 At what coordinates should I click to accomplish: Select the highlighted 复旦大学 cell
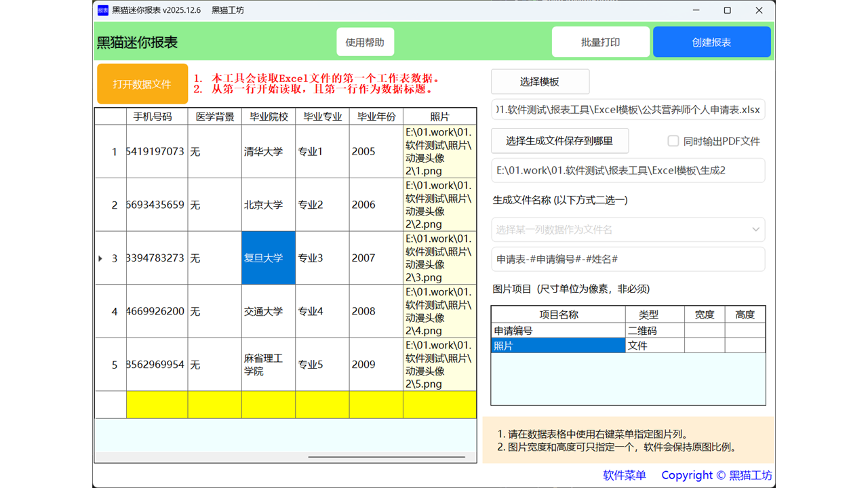pyautogui.click(x=268, y=258)
